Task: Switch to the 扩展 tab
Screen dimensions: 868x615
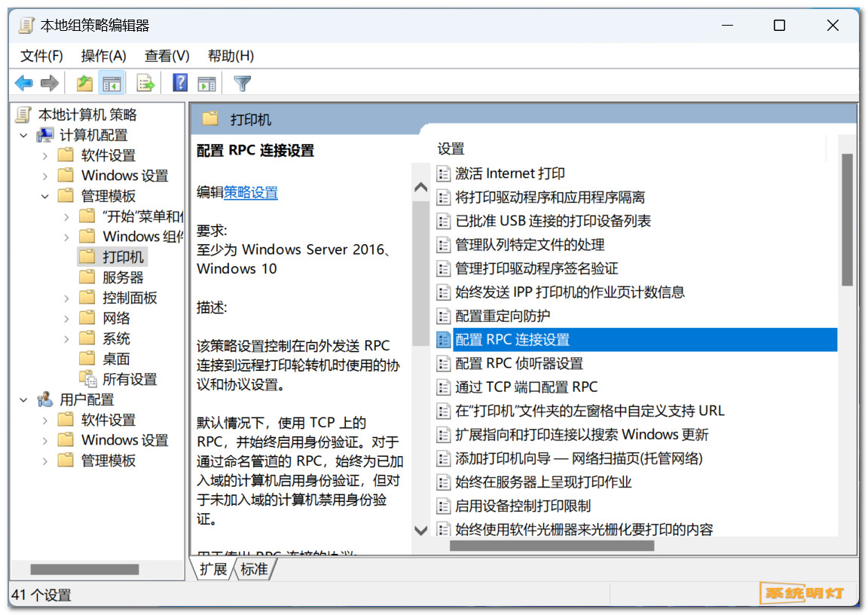Action: coord(213,569)
